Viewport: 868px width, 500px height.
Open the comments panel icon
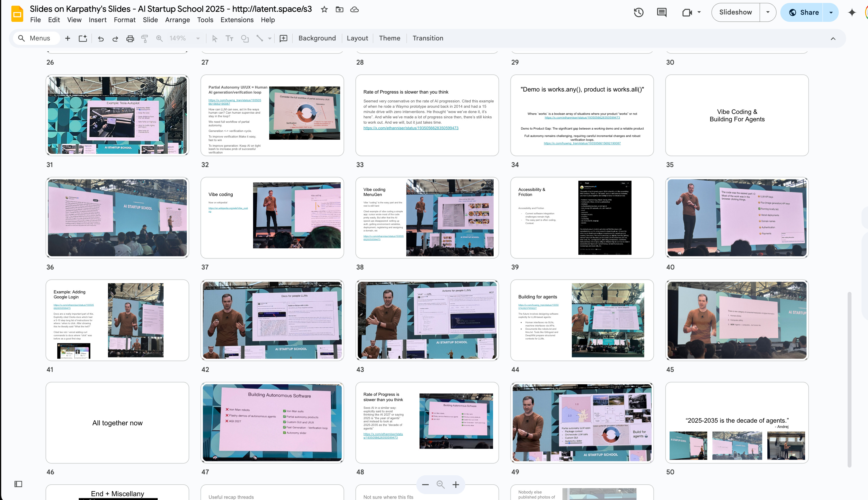[662, 12]
